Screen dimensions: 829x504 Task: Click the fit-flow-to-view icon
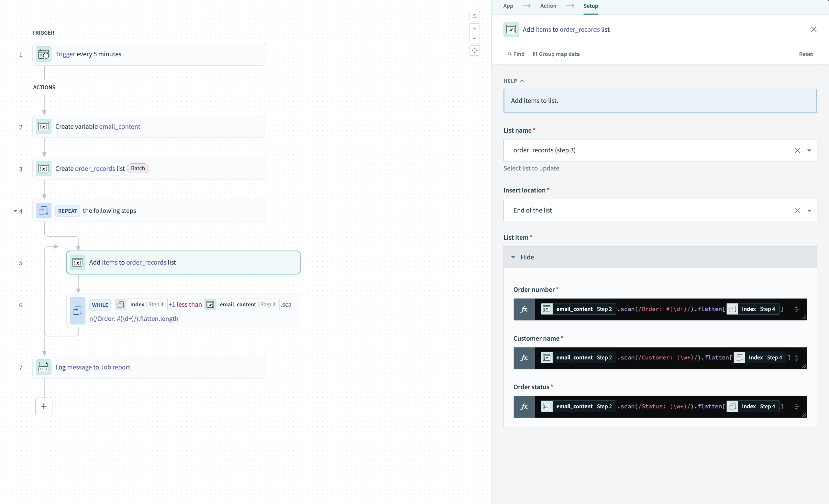tap(474, 50)
